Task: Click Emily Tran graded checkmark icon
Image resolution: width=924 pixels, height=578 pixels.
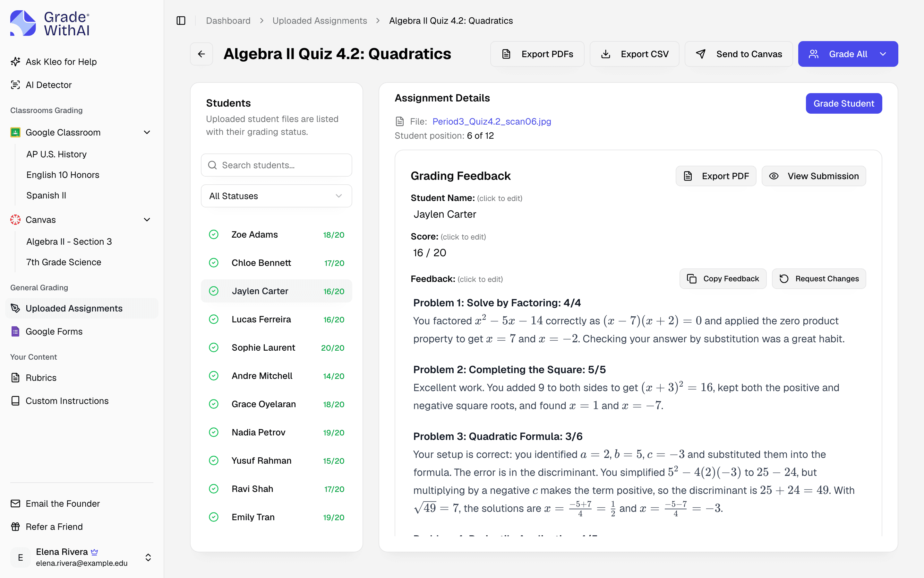Action: tap(214, 517)
